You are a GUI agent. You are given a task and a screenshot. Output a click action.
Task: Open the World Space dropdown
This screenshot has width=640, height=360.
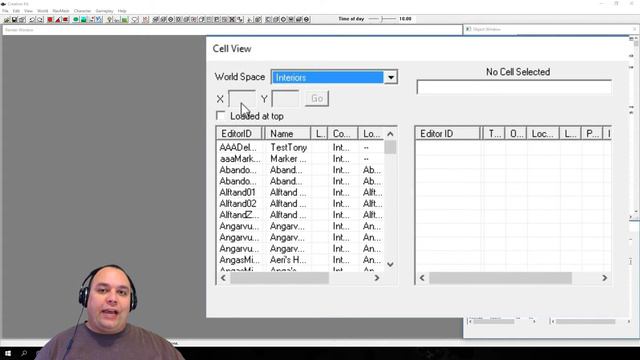click(391, 77)
